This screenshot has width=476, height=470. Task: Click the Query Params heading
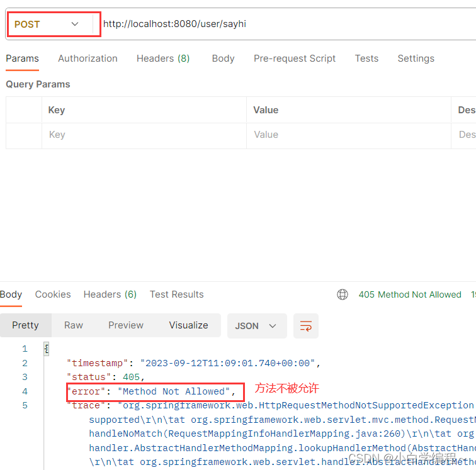[x=38, y=84]
